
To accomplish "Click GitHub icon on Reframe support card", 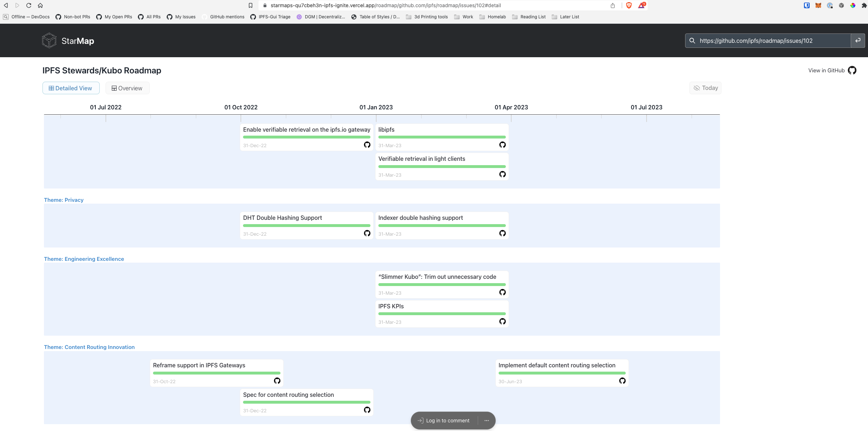I will pos(277,381).
